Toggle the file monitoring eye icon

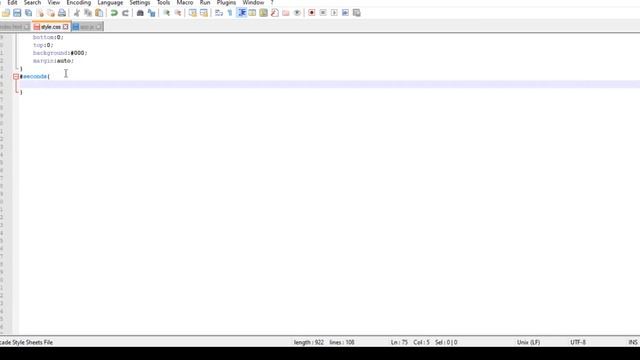click(x=297, y=13)
